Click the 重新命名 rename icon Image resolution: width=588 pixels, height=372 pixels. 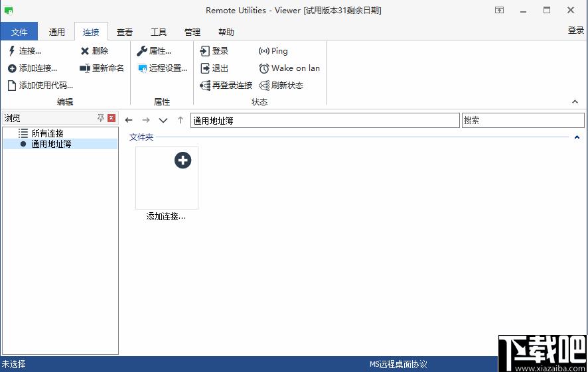[85, 68]
